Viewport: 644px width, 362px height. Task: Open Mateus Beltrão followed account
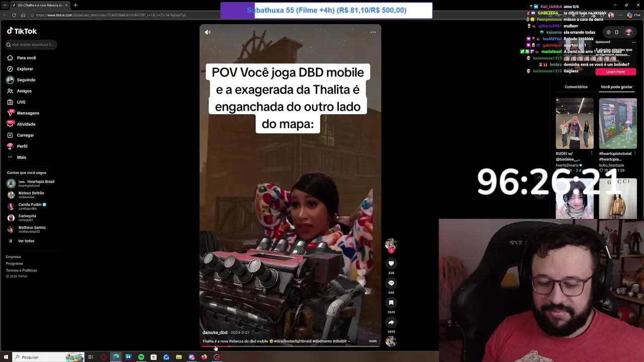coord(26,195)
